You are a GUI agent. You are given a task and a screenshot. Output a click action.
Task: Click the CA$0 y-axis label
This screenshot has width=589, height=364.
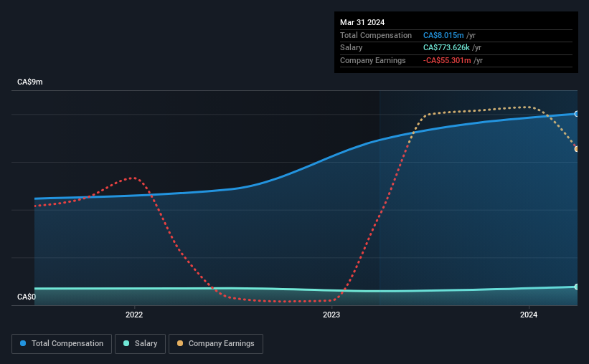27,297
